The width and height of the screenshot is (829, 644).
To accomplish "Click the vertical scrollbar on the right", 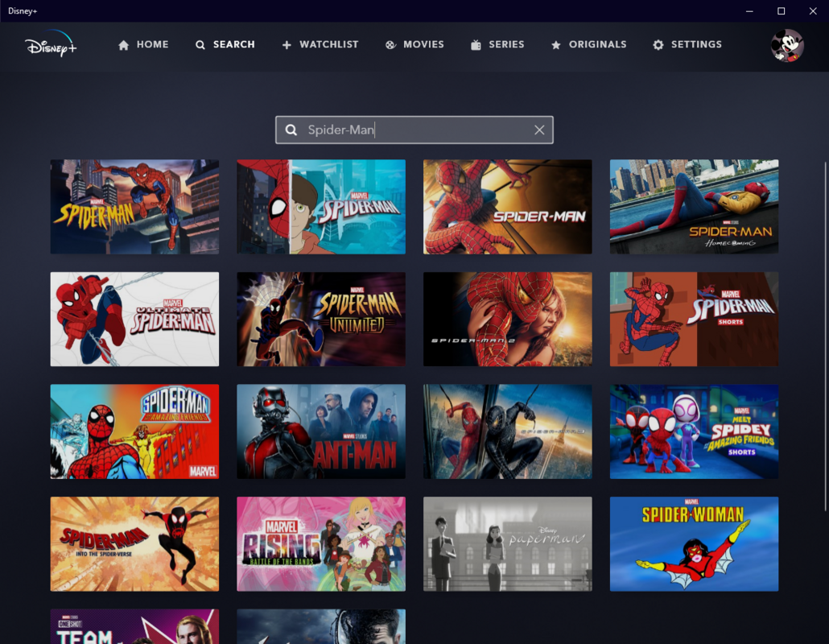I will (824, 338).
